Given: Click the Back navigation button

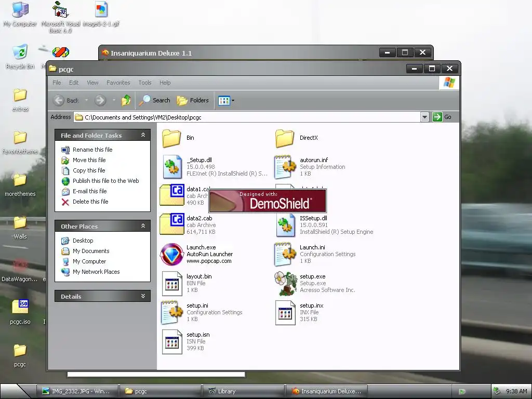Looking at the screenshot, I should pyautogui.click(x=67, y=100).
